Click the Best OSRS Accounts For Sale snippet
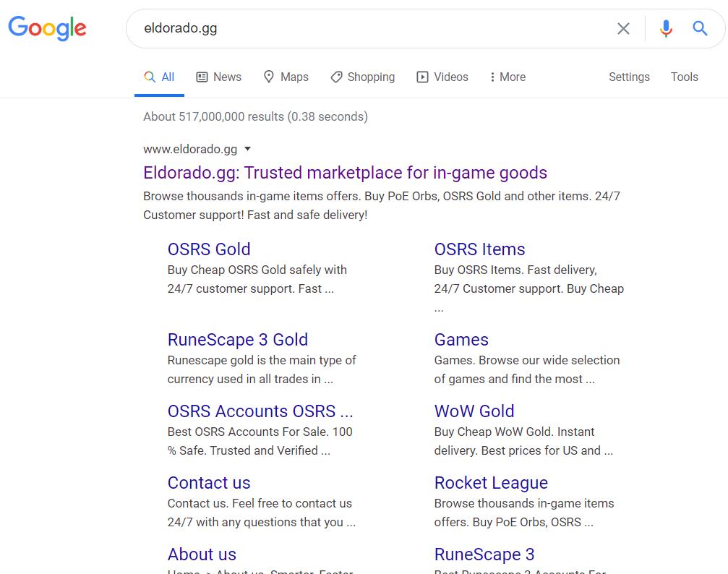 pyautogui.click(x=260, y=441)
